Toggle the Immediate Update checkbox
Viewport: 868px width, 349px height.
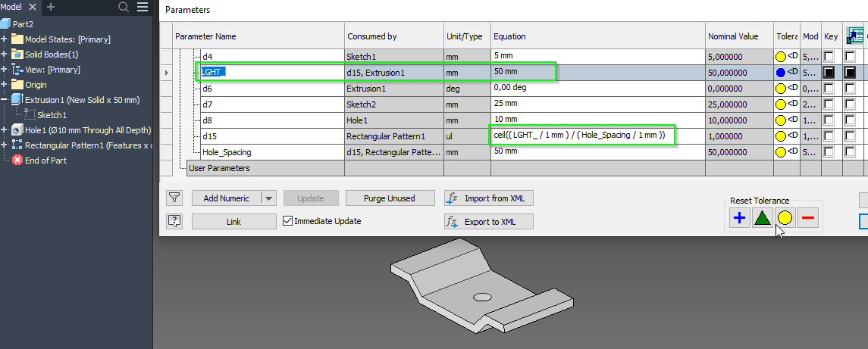coord(287,221)
